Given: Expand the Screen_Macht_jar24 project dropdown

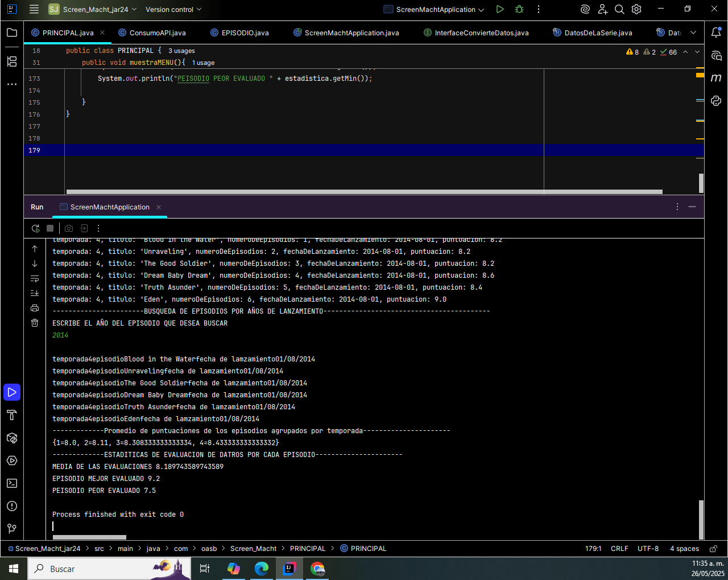Looking at the screenshot, I should coord(93,9).
